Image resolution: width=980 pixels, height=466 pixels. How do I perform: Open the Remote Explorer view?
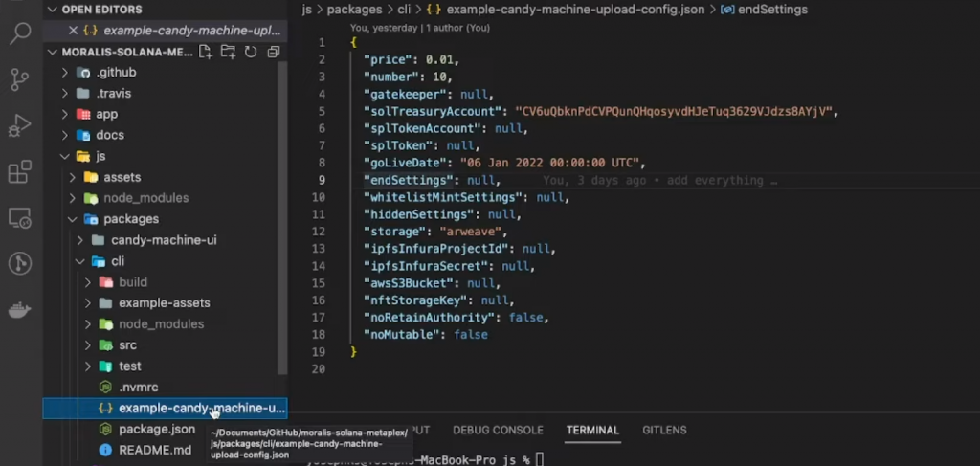[x=21, y=217]
